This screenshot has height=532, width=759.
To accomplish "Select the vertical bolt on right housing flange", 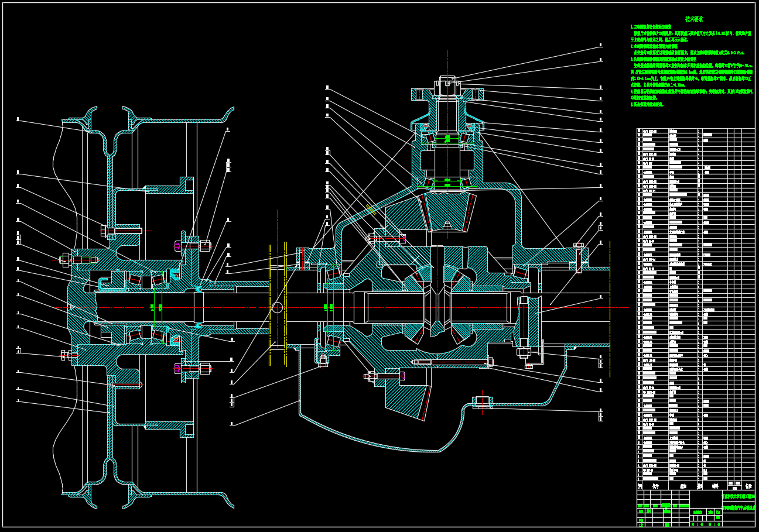I will [x=579, y=258].
